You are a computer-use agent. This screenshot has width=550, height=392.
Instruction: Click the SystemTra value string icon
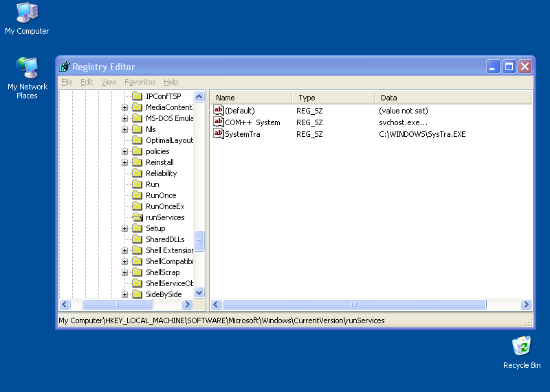pos(219,133)
